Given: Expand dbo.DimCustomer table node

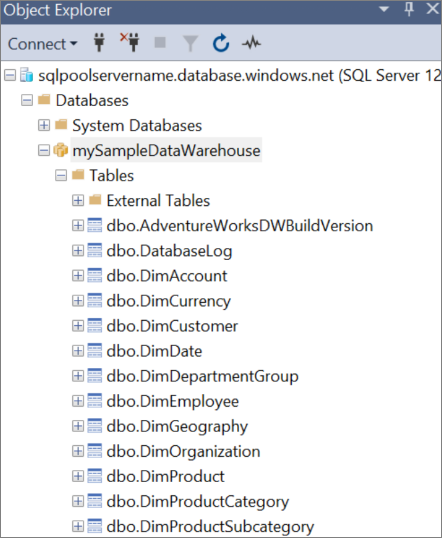Looking at the screenshot, I should pos(78,326).
